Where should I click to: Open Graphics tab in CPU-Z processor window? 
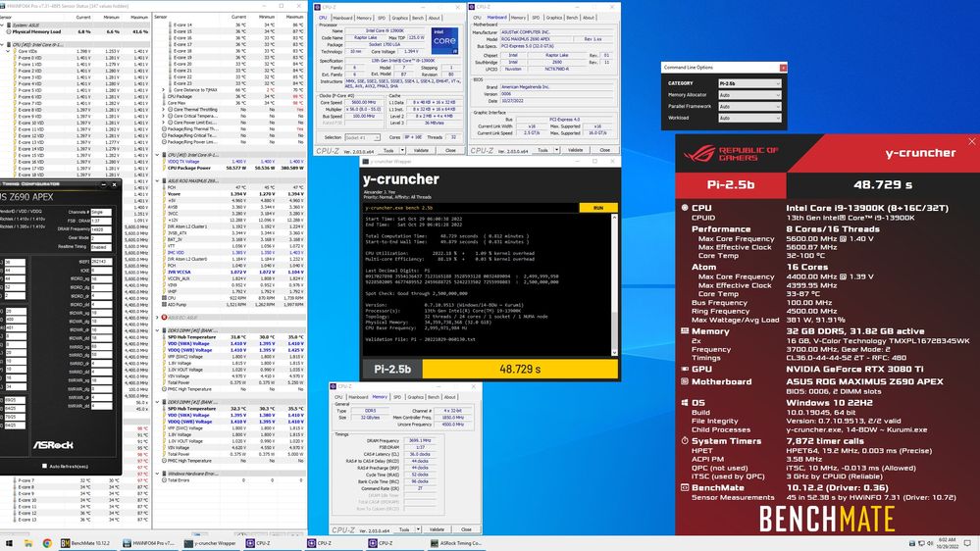(x=399, y=18)
